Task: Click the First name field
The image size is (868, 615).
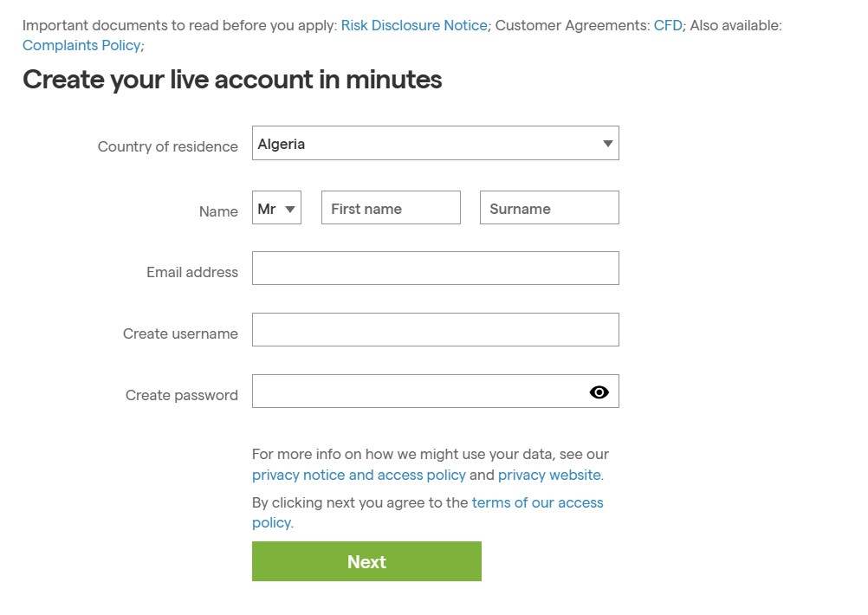Action: click(391, 209)
